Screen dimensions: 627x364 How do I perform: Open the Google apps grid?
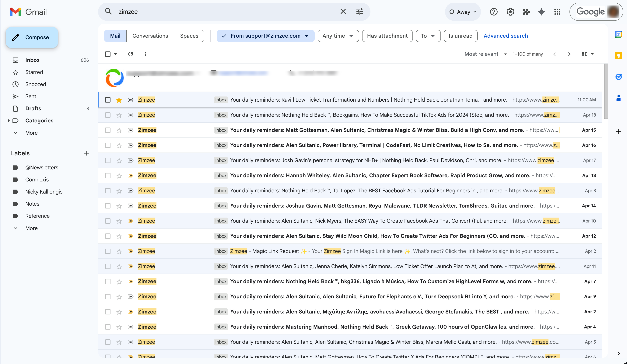pos(557,12)
